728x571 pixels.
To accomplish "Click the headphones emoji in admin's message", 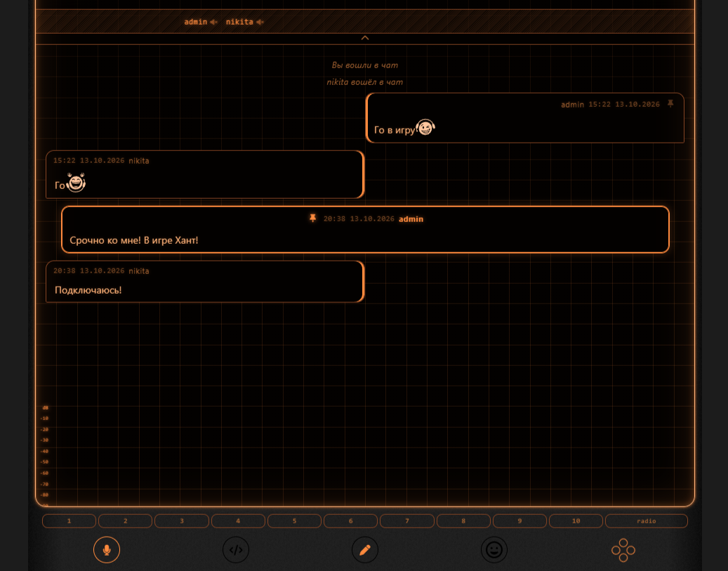I will coord(425,127).
